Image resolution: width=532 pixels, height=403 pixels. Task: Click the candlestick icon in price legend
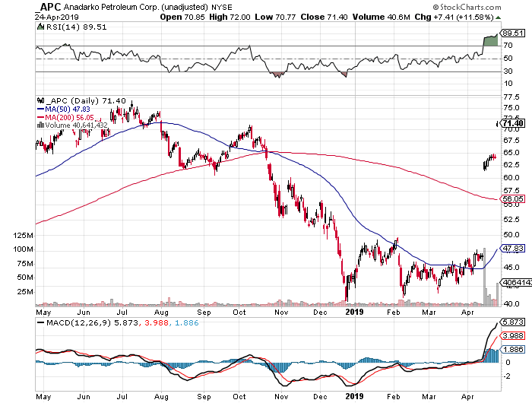pos(40,100)
